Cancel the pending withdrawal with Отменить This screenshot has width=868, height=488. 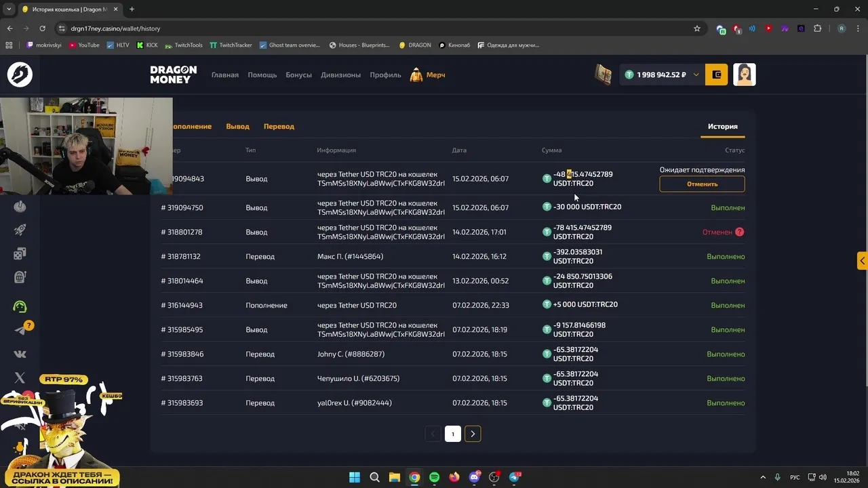point(702,184)
